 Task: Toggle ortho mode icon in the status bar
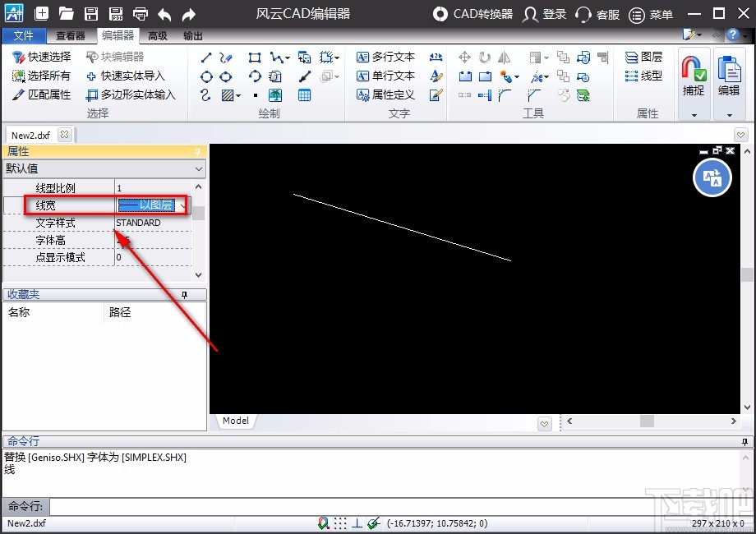(x=357, y=523)
